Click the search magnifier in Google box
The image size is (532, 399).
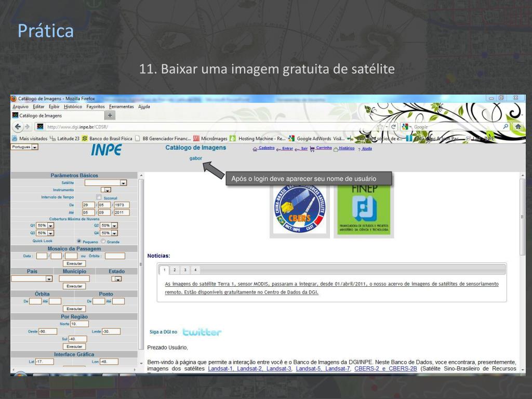coord(506,127)
